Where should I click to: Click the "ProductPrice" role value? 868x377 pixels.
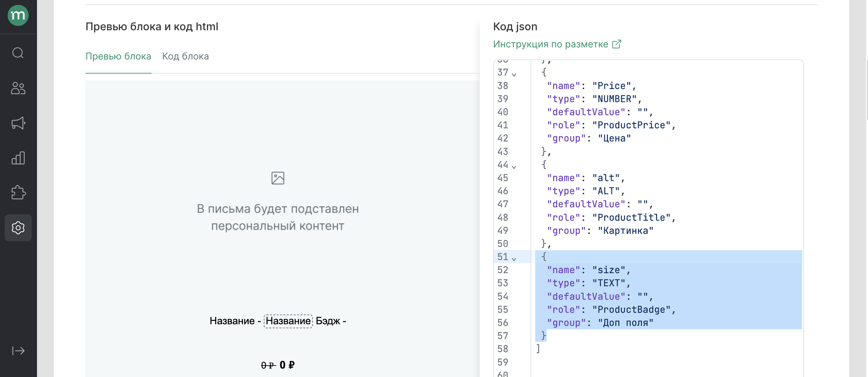point(631,125)
